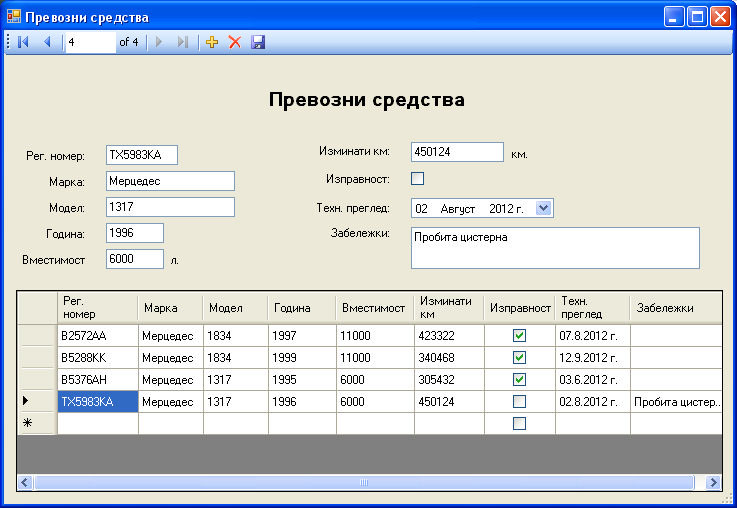Go to first record in navigator
The height and width of the screenshot is (508, 737).
click(23, 42)
